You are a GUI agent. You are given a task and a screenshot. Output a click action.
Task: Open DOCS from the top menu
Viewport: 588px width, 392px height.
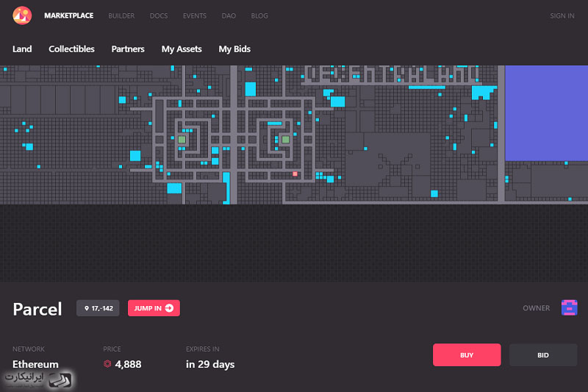159,15
